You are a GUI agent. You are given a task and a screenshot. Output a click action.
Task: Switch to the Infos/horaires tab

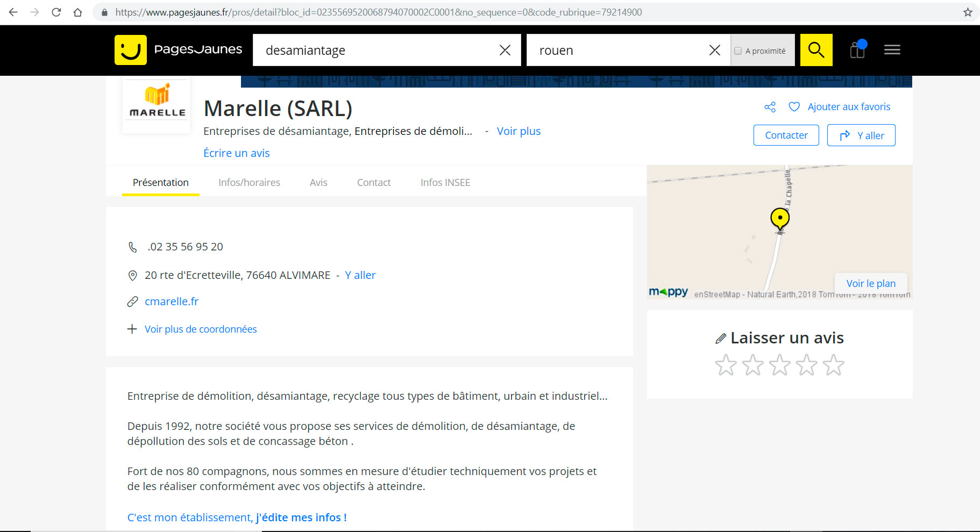coord(249,183)
